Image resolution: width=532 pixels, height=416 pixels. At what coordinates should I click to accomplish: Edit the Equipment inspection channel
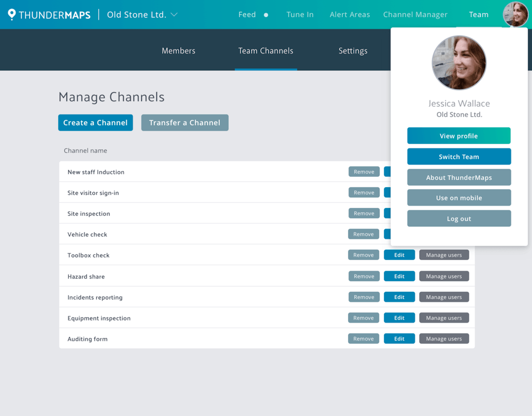coord(400,318)
